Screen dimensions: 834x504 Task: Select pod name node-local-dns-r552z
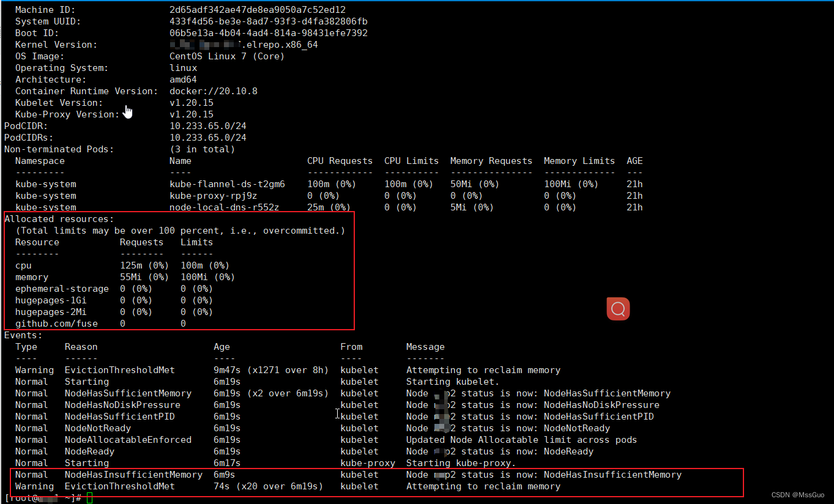225,207
